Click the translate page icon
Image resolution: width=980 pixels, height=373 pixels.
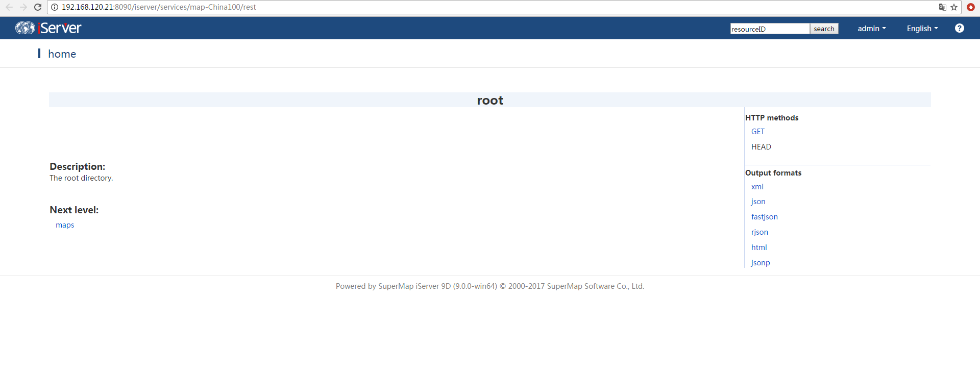(942, 7)
